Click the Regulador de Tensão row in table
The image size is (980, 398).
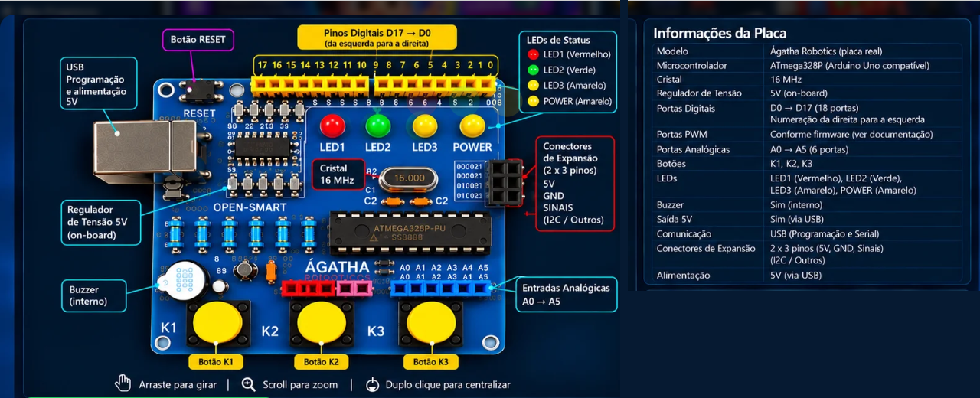pyautogui.click(x=808, y=93)
